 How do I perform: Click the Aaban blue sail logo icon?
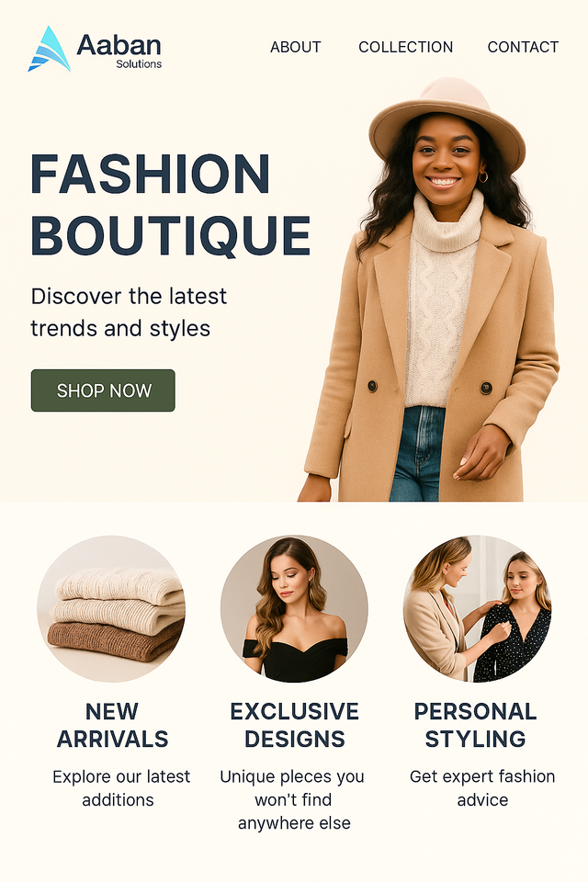tap(50, 49)
